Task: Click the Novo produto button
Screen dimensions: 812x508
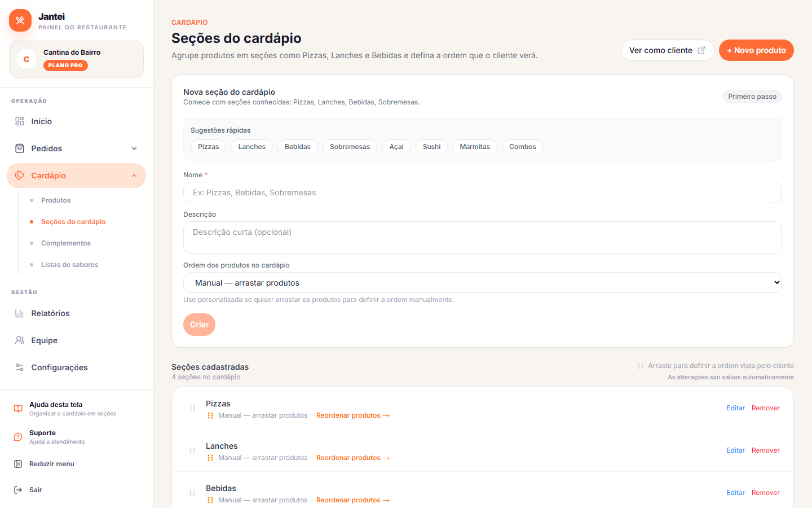Action: click(756, 50)
